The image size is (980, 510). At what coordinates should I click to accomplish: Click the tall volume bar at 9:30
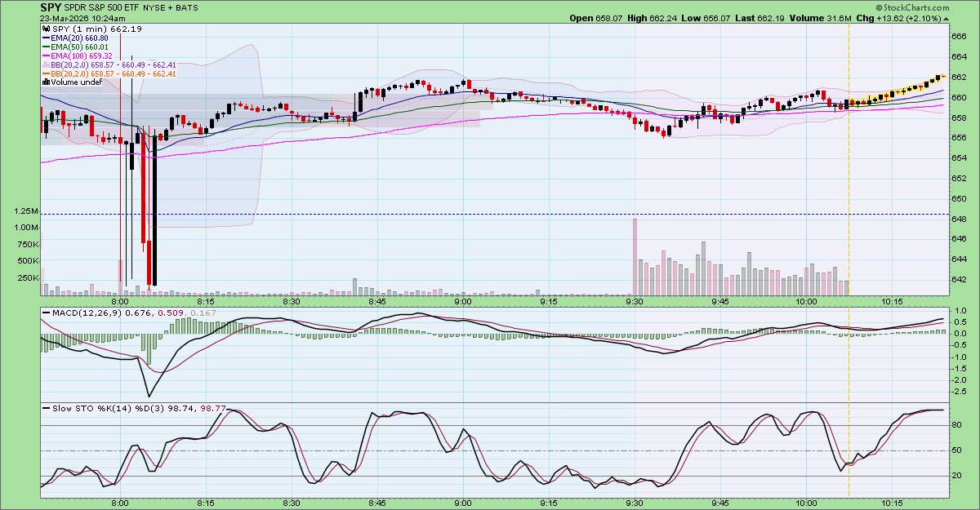coord(635,257)
